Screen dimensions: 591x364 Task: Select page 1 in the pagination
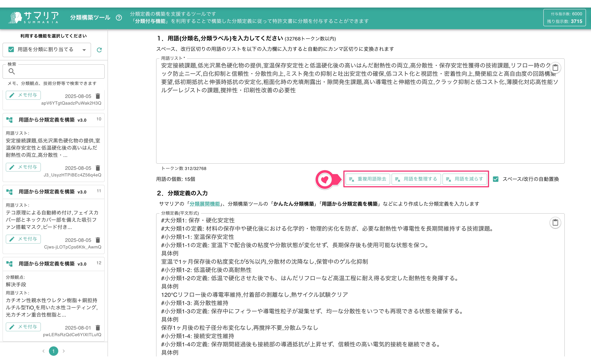click(x=53, y=351)
